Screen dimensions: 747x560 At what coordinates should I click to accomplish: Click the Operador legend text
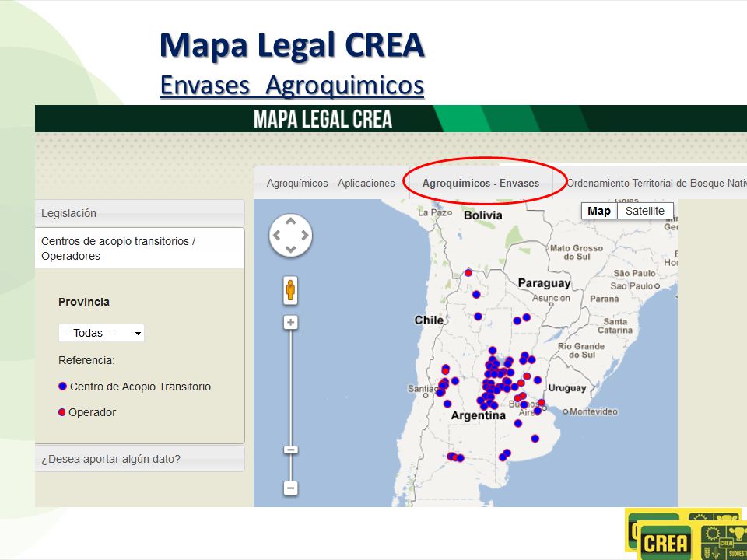point(92,412)
